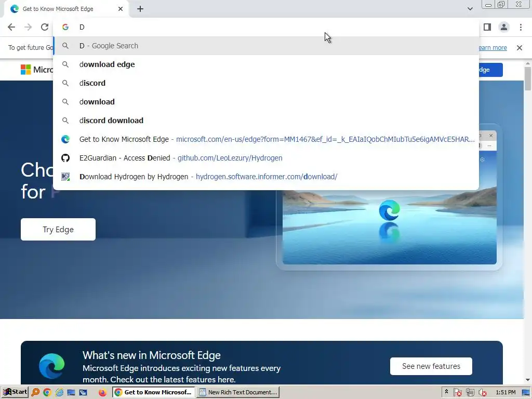This screenshot has height=399, width=532.
Task: Close the Get to Know Microsoft Edge tab
Action: (121, 9)
